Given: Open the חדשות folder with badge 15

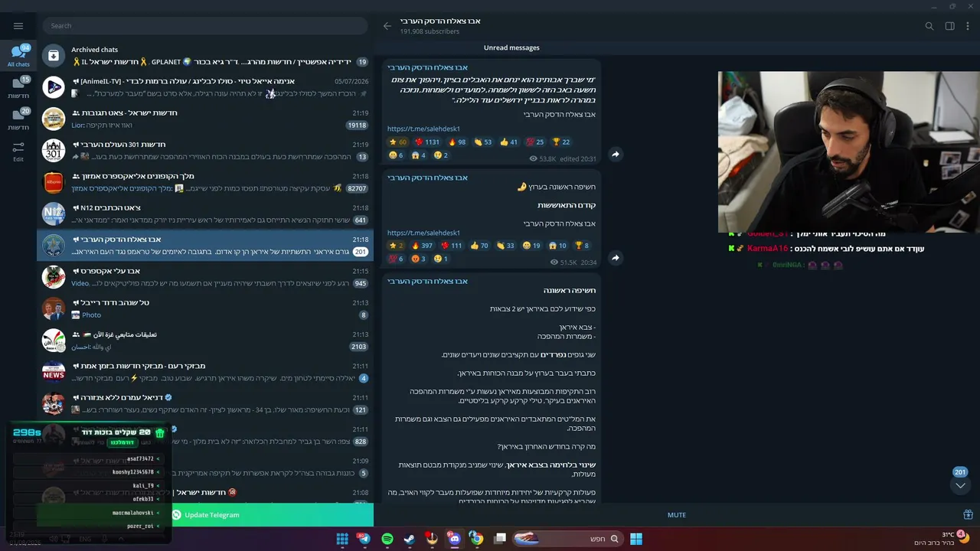Looking at the screenshot, I should pos(18,87).
